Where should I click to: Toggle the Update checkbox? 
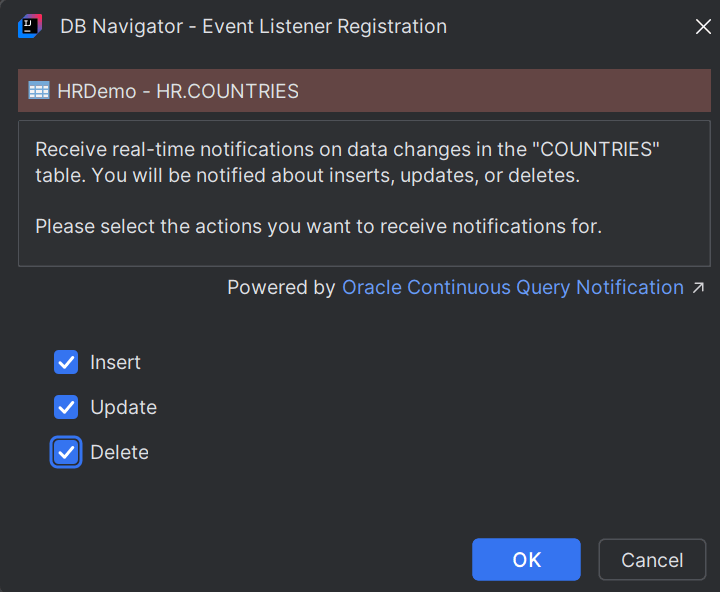[x=66, y=407]
